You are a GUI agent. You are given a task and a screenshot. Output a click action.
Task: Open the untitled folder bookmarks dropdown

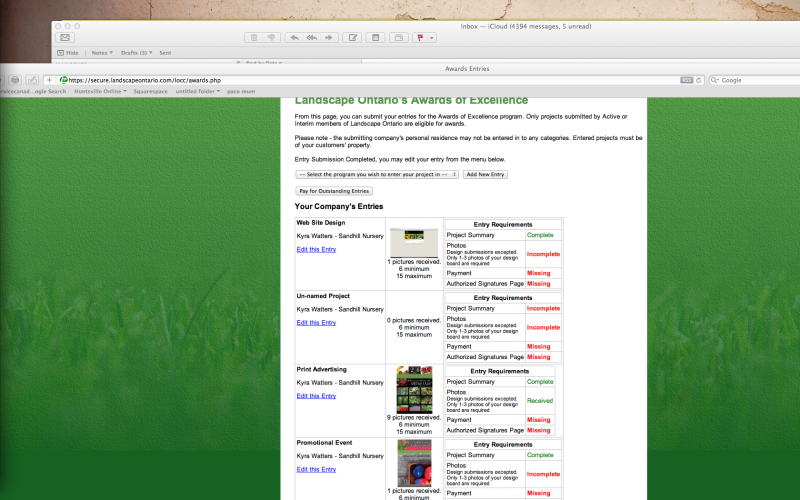pyautogui.click(x=198, y=91)
